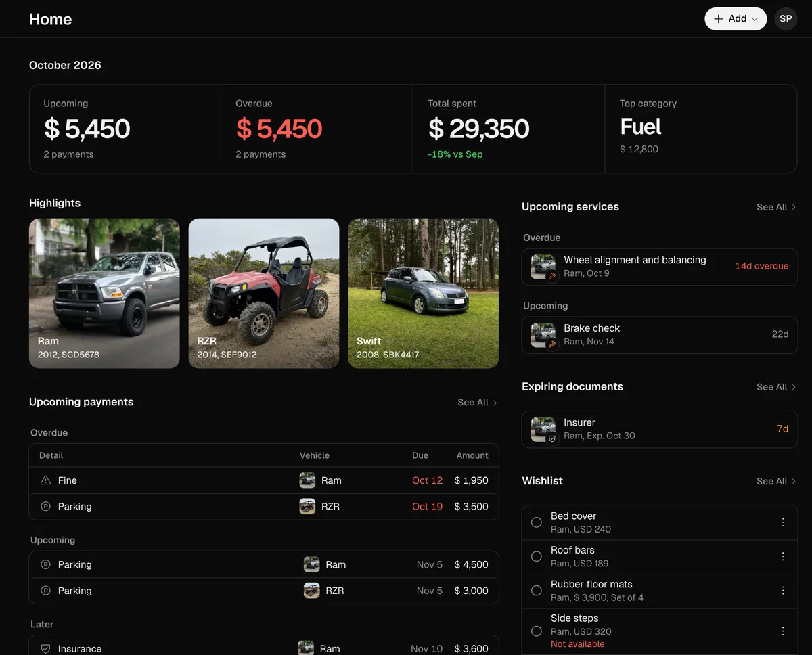Click parking icon in RZR $ 3,000 row
The width and height of the screenshot is (812, 655).
click(46, 591)
